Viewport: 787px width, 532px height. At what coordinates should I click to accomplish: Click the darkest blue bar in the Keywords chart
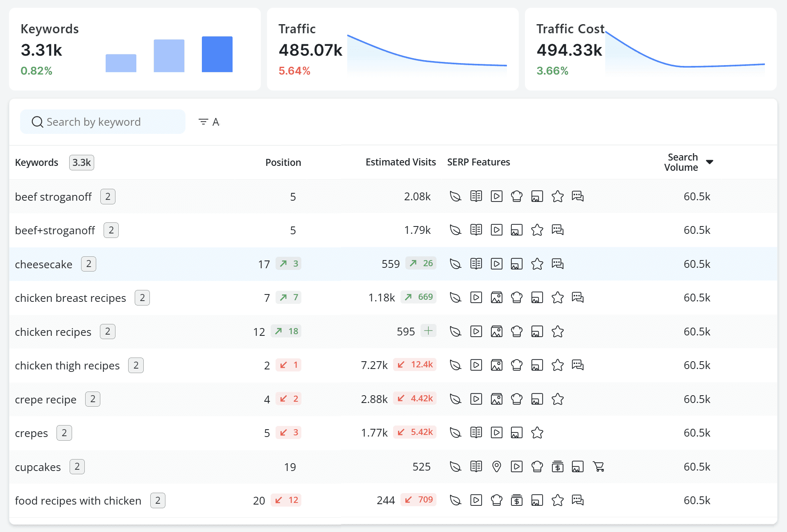click(217, 54)
